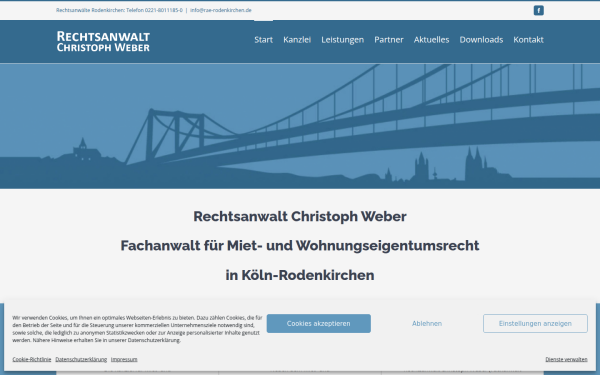Open the Cookie-Richtlinie link

click(x=32, y=359)
